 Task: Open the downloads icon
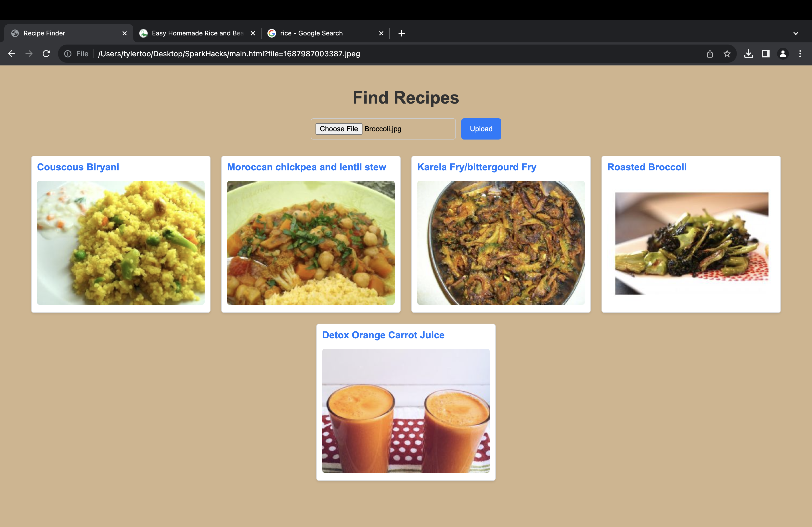click(749, 54)
